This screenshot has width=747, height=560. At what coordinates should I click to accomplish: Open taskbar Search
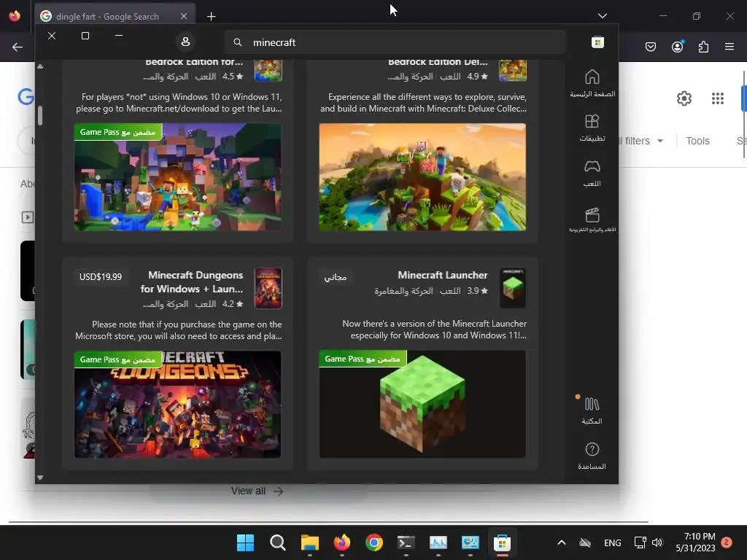click(278, 542)
